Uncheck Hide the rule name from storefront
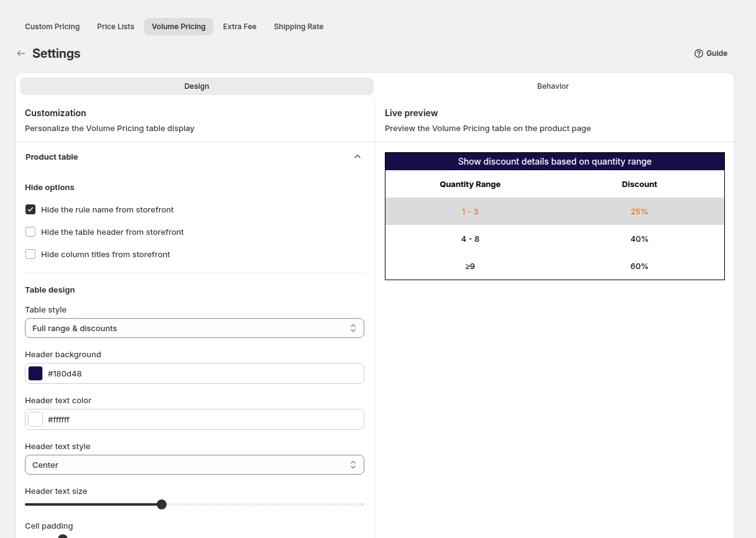756x538 pixels. [30, 209]
